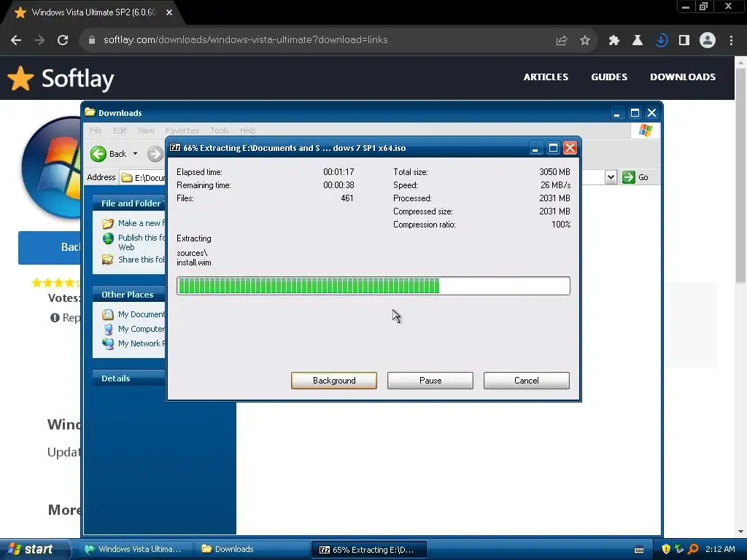Click the browser forward arrow
This screenshot has width=747, height=560.
click(x=39, y=40)
